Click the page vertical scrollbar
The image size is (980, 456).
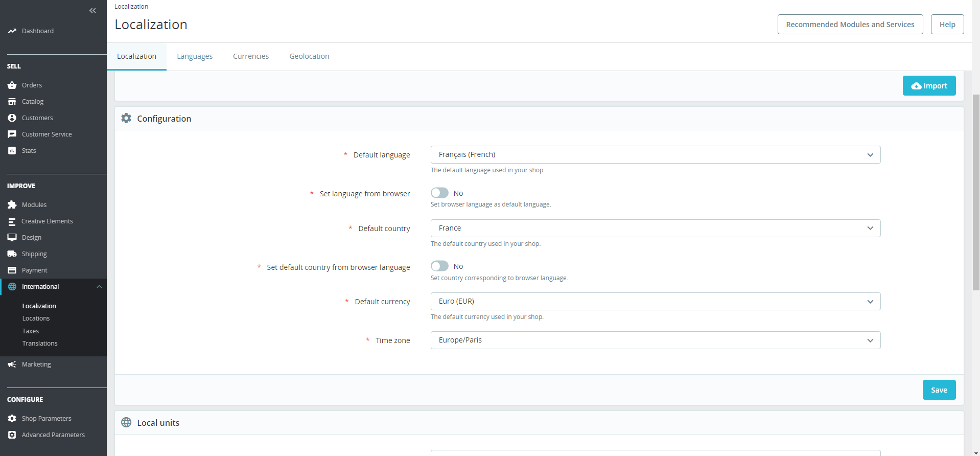point(976,192)
